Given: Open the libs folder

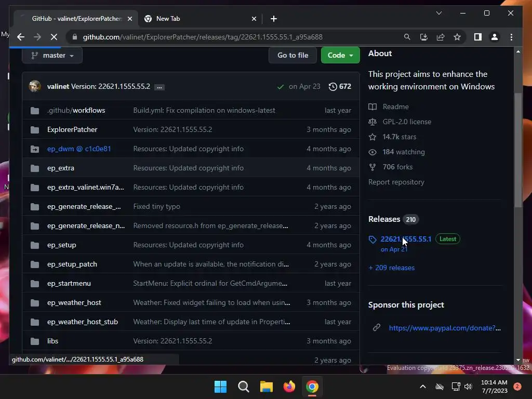Looking at the screenshot, I should [x=52, y=341].
